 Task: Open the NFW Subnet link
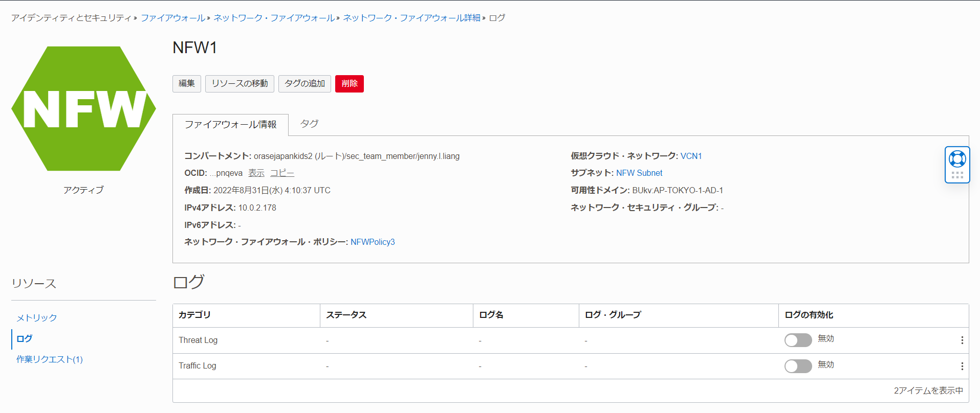click(639, 173)
